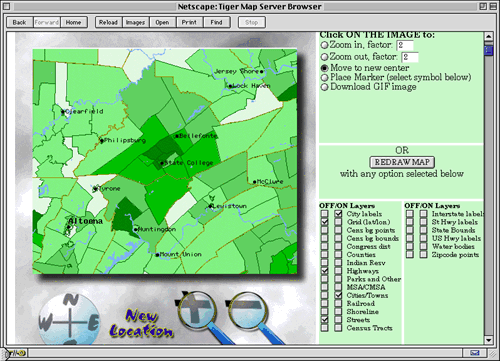Select the Zoom in radio button
500x361 pixels.
324,45
